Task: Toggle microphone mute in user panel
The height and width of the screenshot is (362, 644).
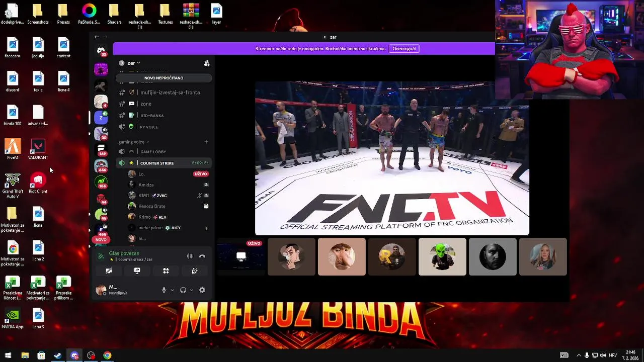Action: pos(164,290)
